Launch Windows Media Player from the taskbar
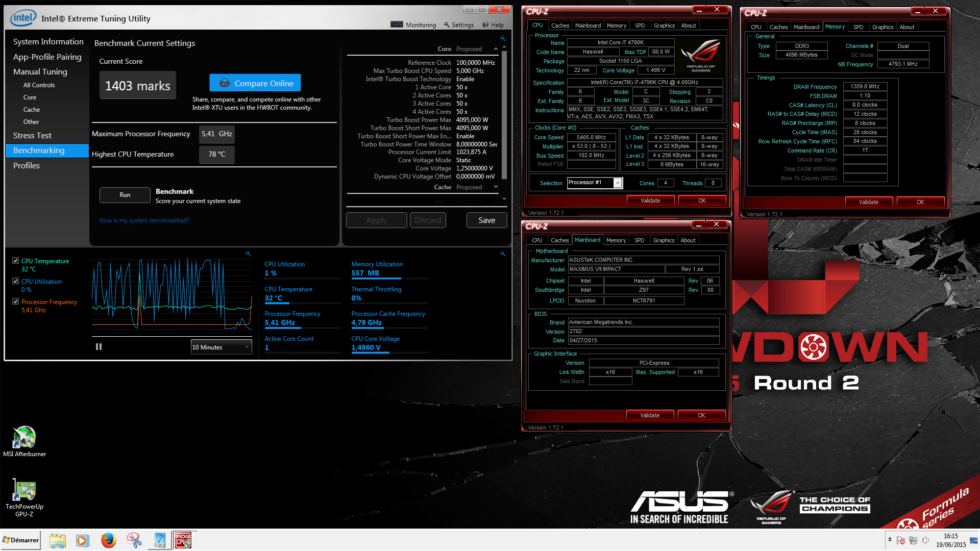The width and height of the screenshot is (980, 551). [x=83, y=540]
